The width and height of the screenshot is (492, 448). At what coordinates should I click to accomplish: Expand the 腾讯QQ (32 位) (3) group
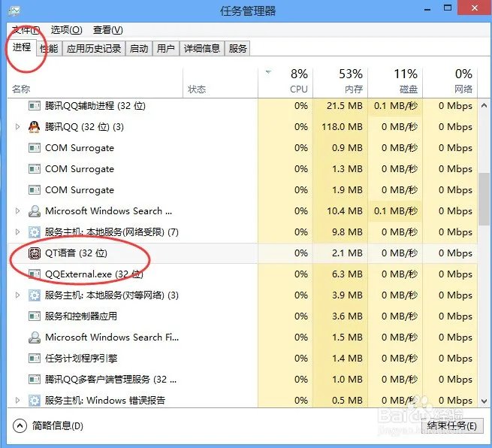[x=17, y=127]
